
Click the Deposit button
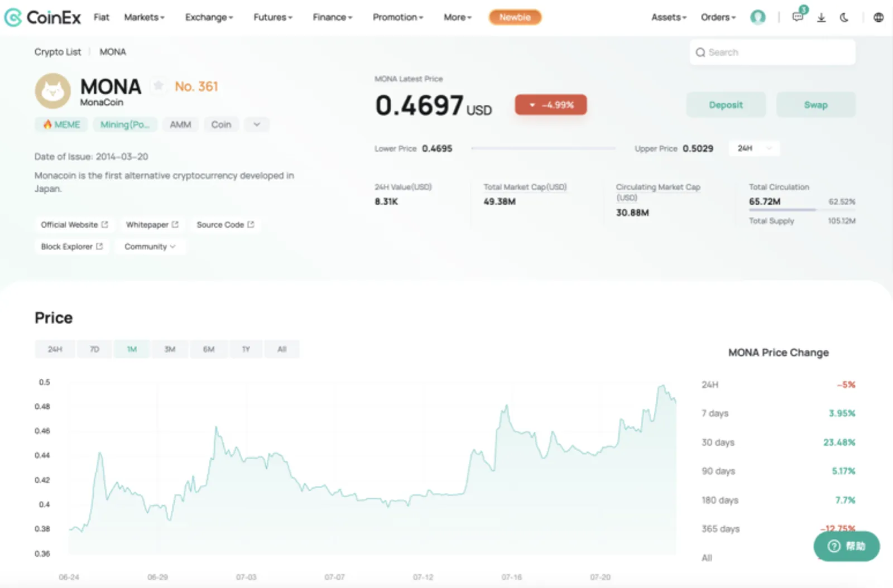pos(726,105)
